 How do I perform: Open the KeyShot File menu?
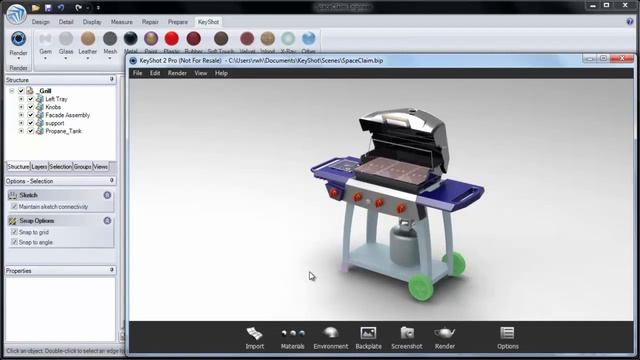tap(138, 73)
